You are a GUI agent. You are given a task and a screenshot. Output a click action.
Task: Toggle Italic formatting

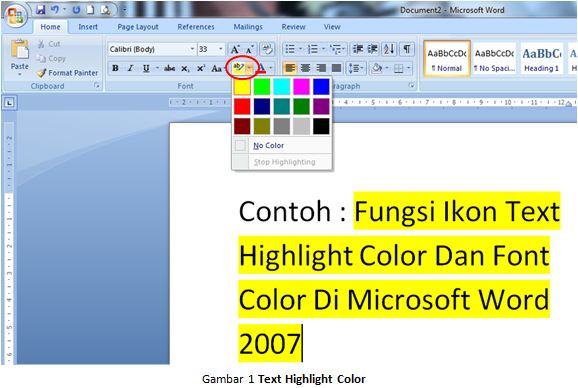[x=130, y=68]
